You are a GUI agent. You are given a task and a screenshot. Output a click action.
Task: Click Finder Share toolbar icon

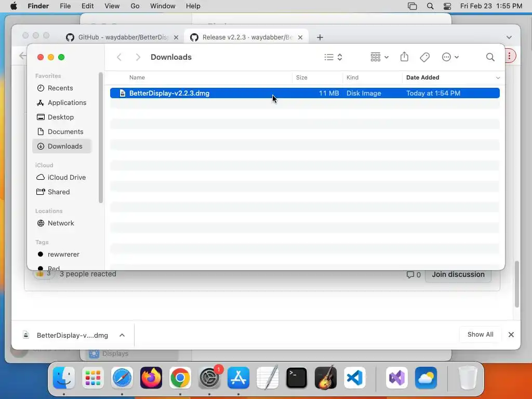coord(404,57)
